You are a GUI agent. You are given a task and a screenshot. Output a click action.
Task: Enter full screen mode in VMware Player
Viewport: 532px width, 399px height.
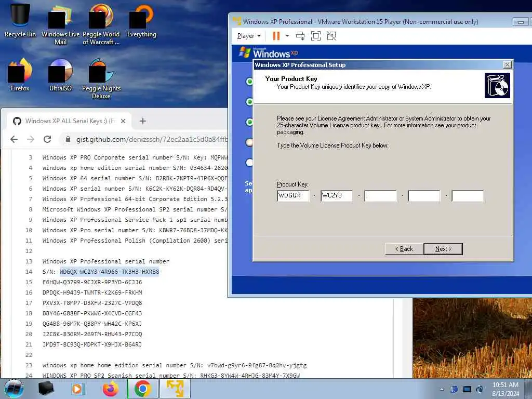tap(316, 36)
